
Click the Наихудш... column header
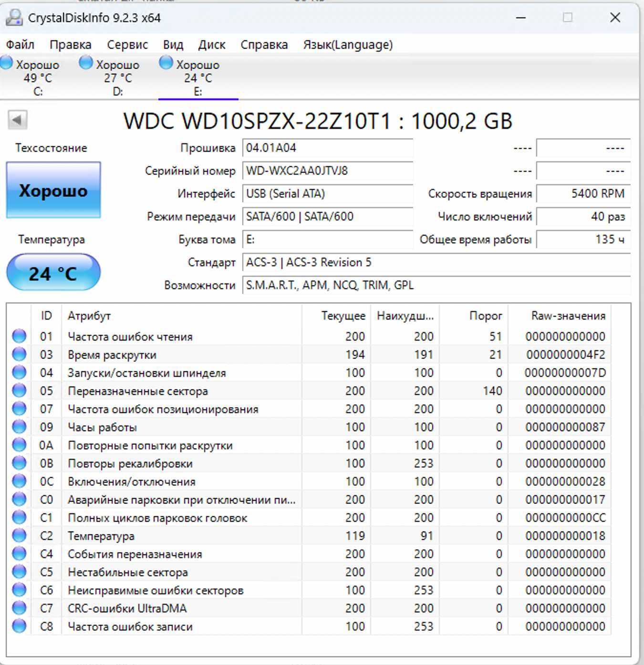(405, 316)
